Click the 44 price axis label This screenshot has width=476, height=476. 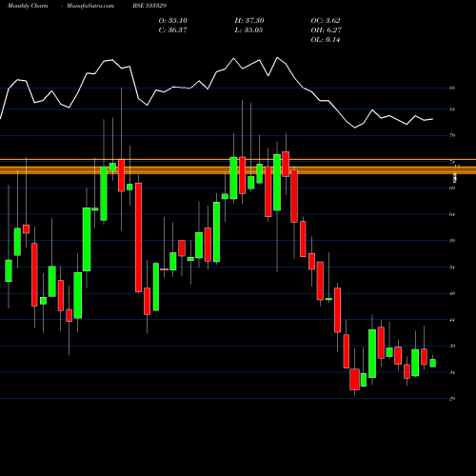tap(452, 320)
